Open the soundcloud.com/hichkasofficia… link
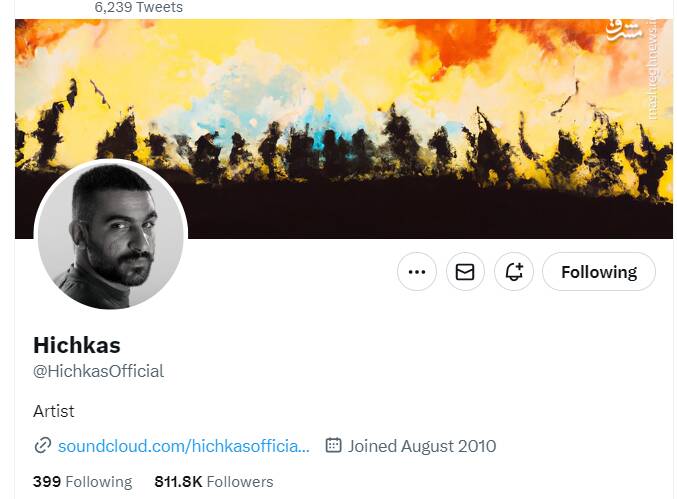677x499 pixels. click(184, 446)
